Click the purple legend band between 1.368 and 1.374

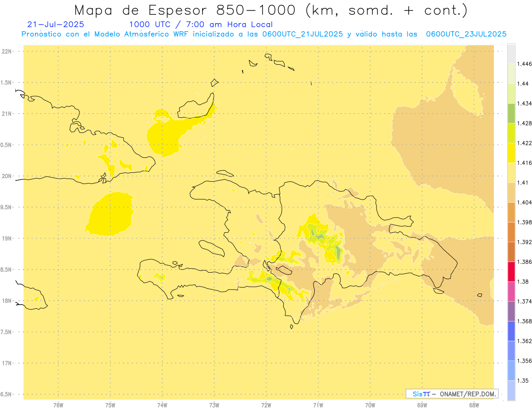(x=511, y=311)
